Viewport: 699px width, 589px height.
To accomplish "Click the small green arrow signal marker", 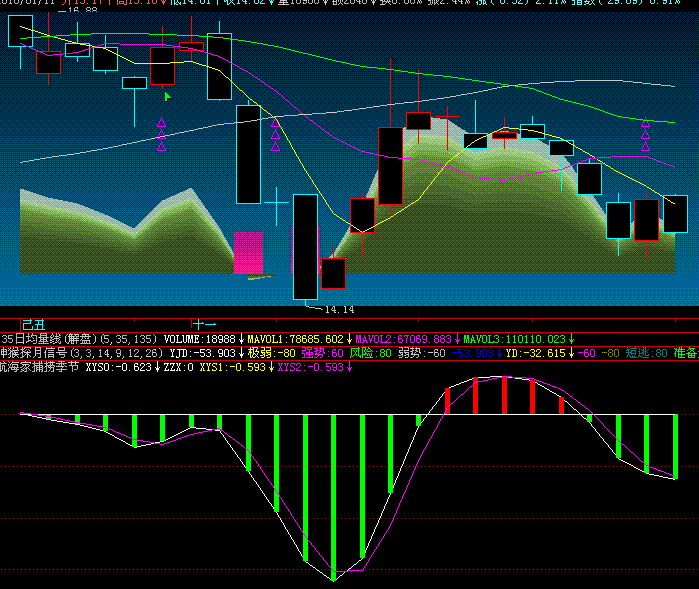I will coord(167,97).
